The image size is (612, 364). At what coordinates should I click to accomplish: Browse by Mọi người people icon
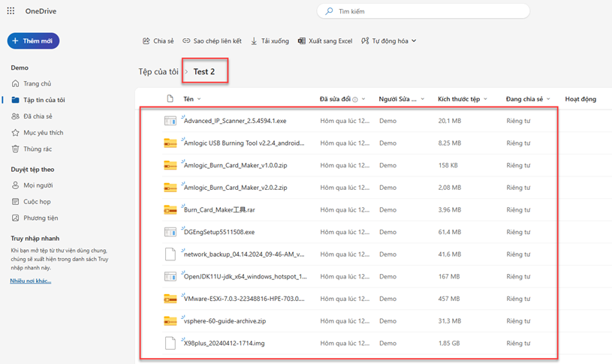pos(16,185)
